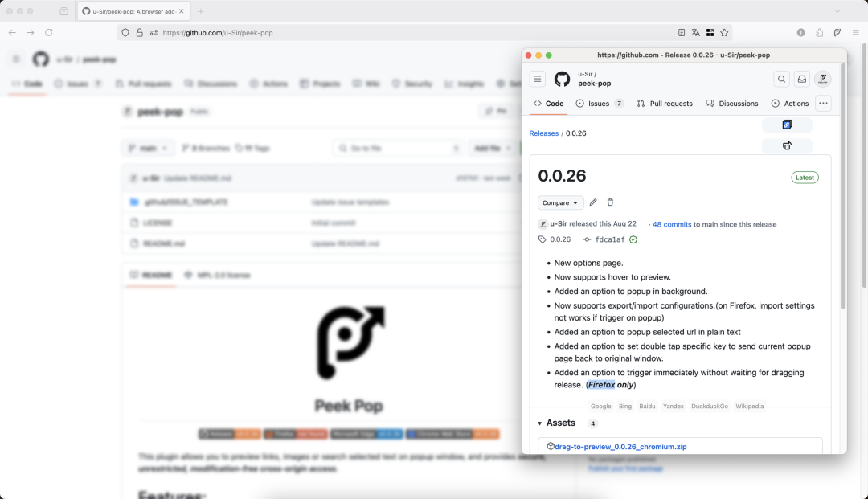Open GitHub search in the popup window
Screen dimensions: 868x499
tap(781, 79)
